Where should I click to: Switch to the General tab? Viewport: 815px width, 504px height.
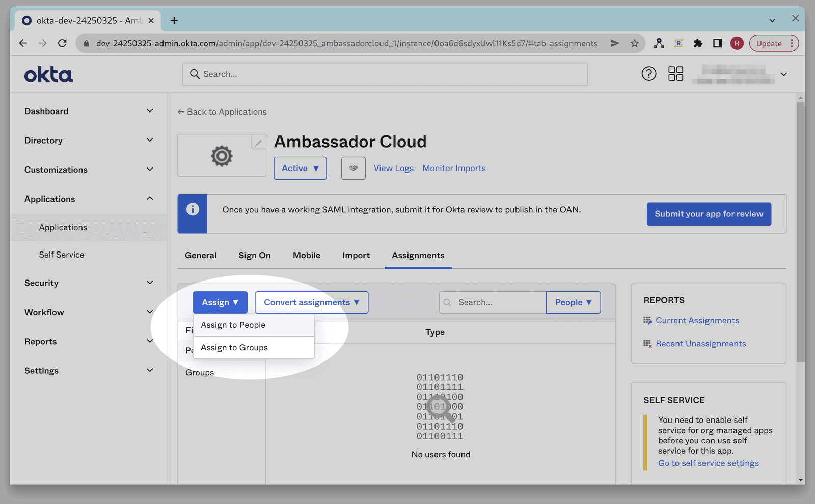pos(201,255)
